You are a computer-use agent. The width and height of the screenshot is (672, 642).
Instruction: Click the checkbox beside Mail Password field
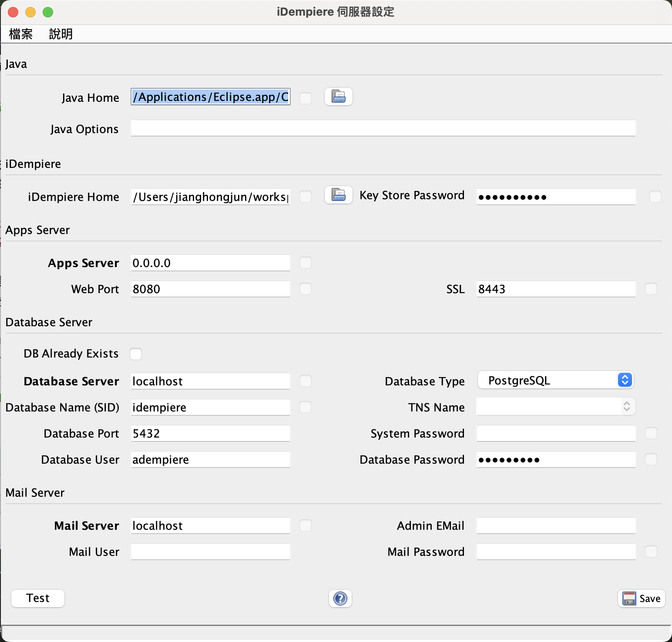pyautogui.click(x=651, y=552)
